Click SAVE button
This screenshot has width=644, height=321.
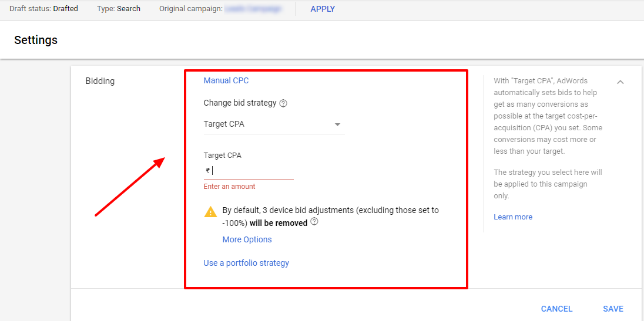(x=613, y=309)
